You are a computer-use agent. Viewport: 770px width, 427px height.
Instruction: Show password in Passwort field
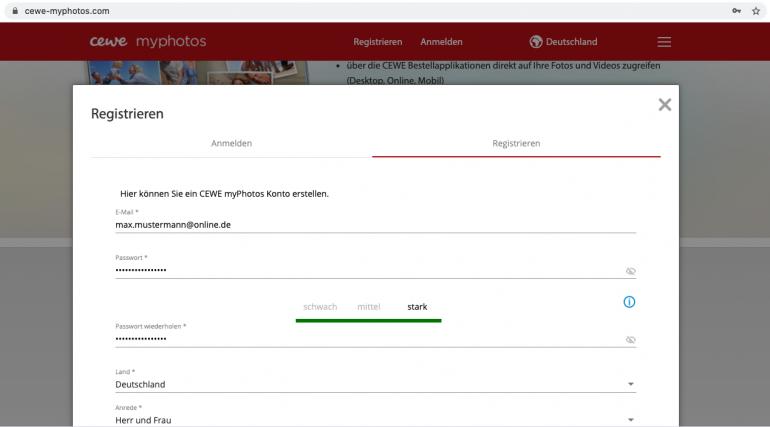coord(631,271)
